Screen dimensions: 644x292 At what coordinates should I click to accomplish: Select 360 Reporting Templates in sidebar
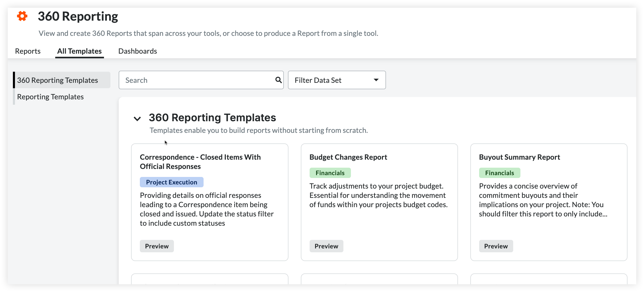pos(58,80)
